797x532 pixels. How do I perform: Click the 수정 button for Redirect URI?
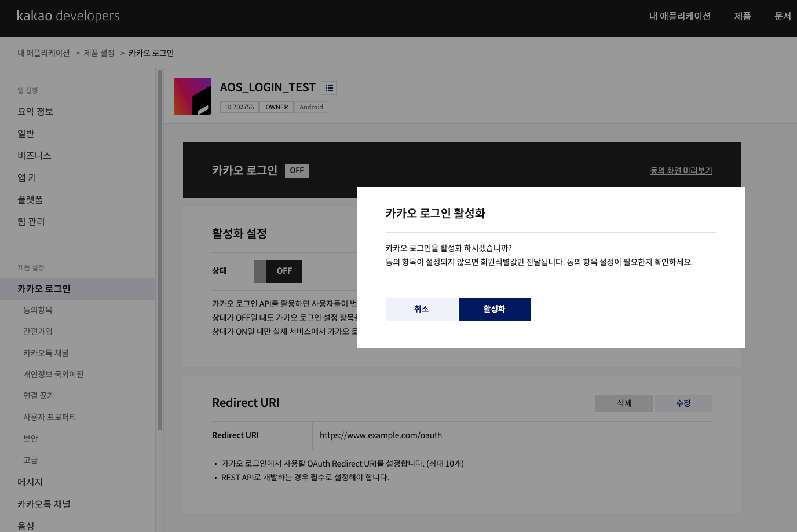(x=683, y=403)
